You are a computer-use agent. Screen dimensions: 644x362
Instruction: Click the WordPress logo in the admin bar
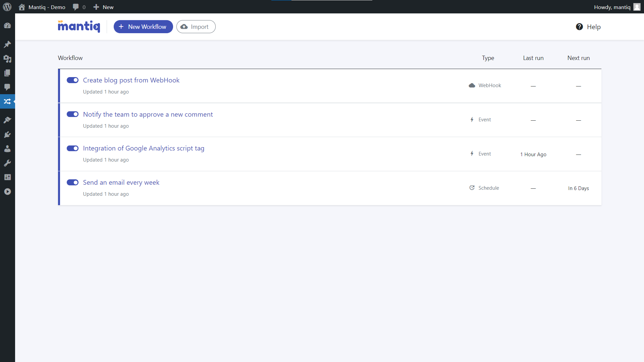7,7
